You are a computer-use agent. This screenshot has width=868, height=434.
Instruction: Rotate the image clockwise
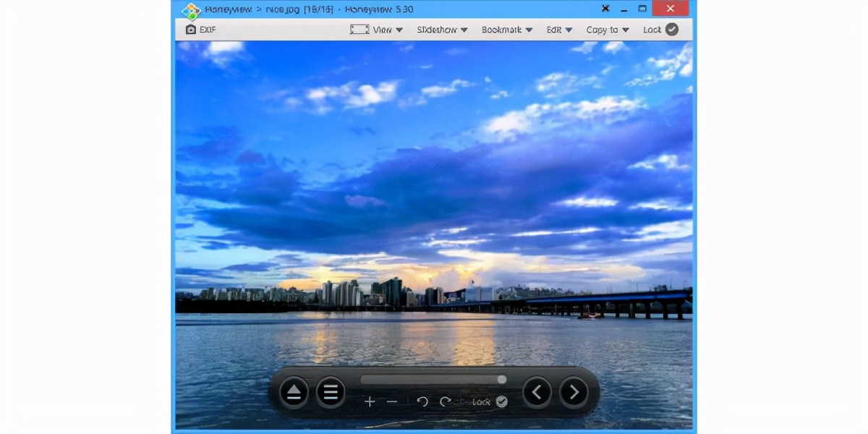(444, 401)
